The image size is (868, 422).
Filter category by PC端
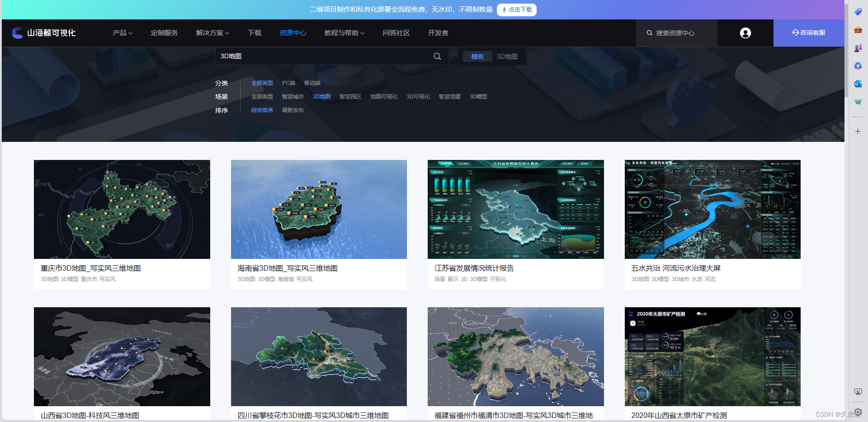tap(288, 83)
